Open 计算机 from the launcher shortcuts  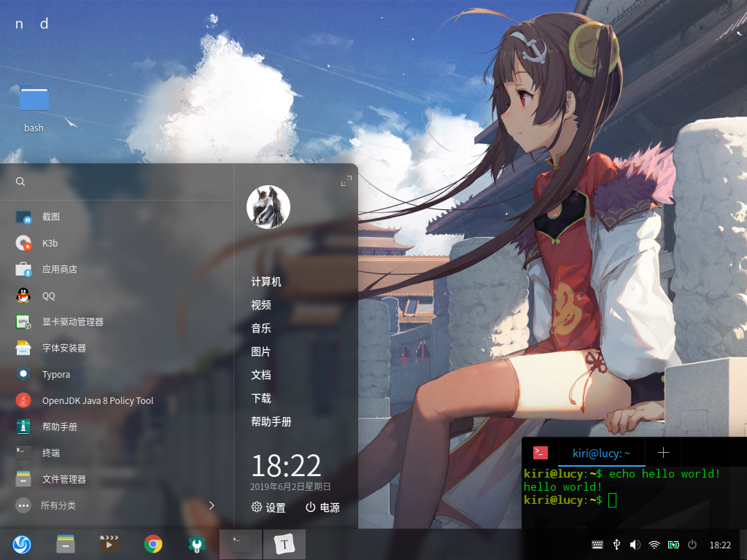point(266,281)
